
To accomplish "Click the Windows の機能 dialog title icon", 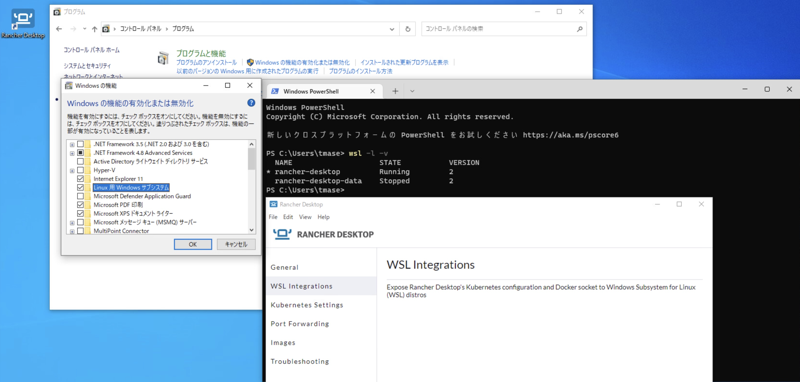I will [69, 86].
